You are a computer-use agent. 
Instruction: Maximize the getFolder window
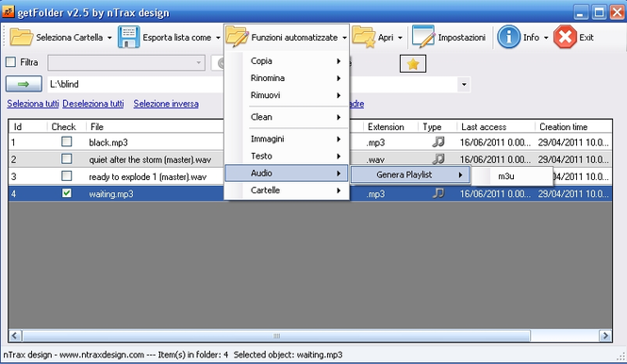pos(599,12)
